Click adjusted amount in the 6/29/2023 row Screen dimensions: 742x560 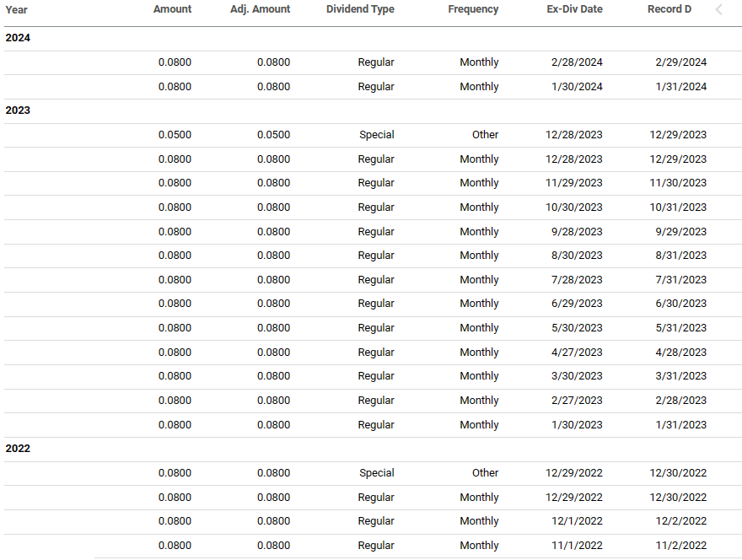point(273,304)
